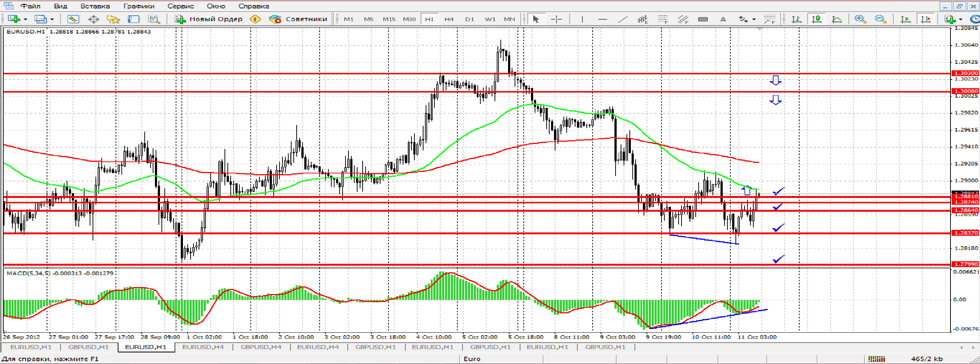Click the 465/2 kb connection status
Viewport: 980px width, 364px height.
click(927, 359)
